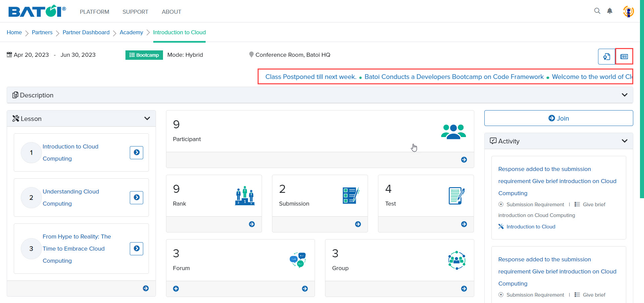This screenshot has height=303, width=644.
Task: Click the Group people circle icon
Action: coord(457,260)
